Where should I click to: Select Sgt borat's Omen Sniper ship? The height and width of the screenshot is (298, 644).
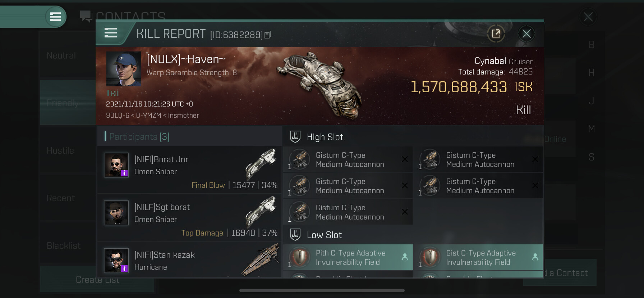[261, 212]
